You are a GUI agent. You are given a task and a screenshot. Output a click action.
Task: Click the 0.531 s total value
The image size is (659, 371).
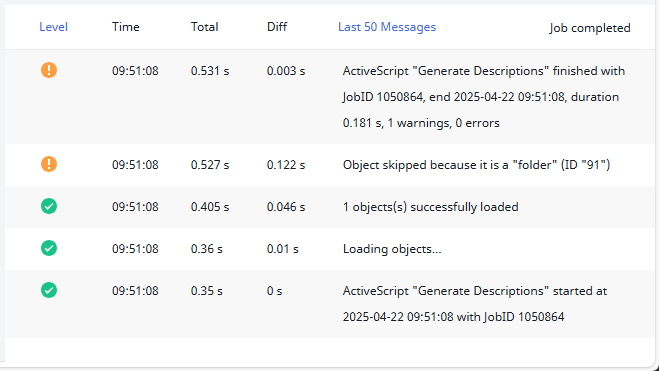210,71
